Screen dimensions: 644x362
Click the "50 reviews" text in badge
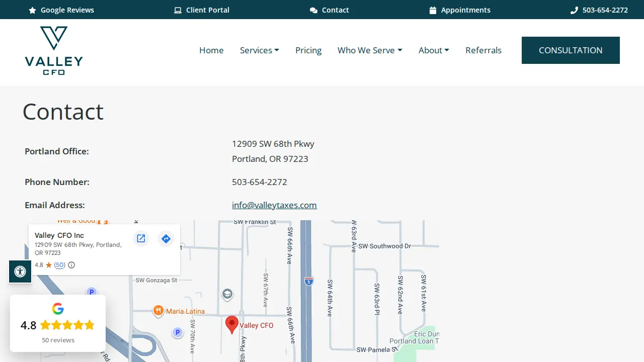(x=58, y=340)
